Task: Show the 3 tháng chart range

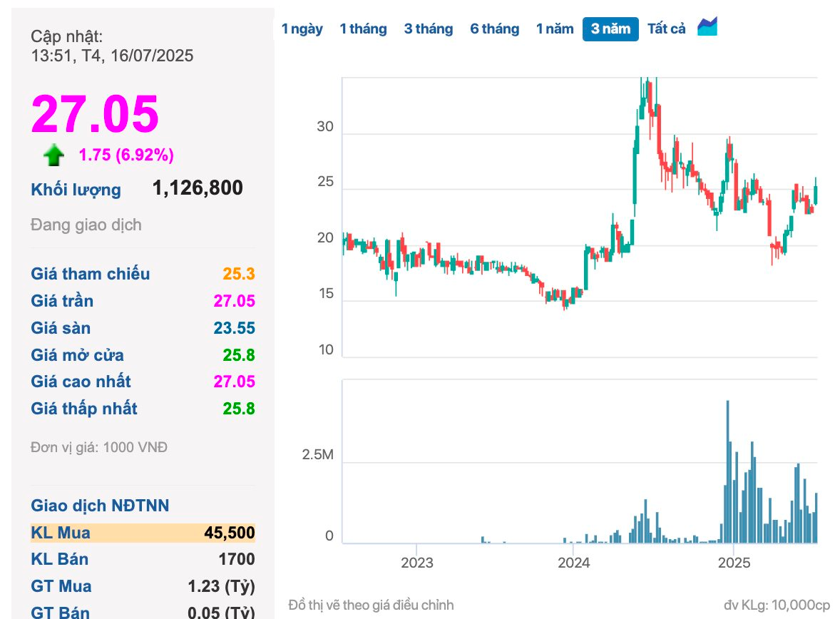Action: [x=428, y=29]
